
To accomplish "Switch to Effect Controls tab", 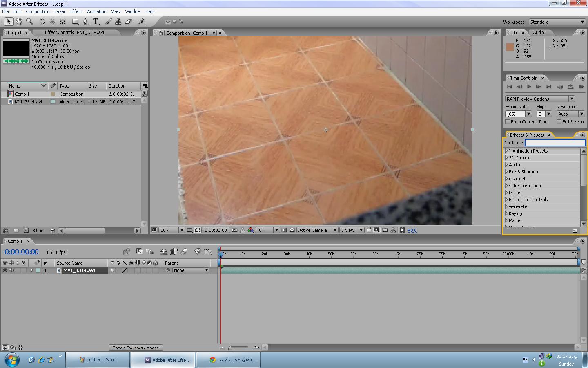I will [x=74, y=32].
